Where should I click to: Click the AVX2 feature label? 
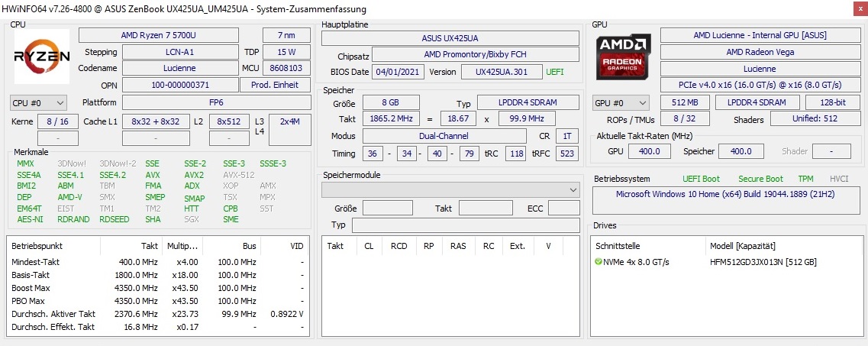(194, 175)
